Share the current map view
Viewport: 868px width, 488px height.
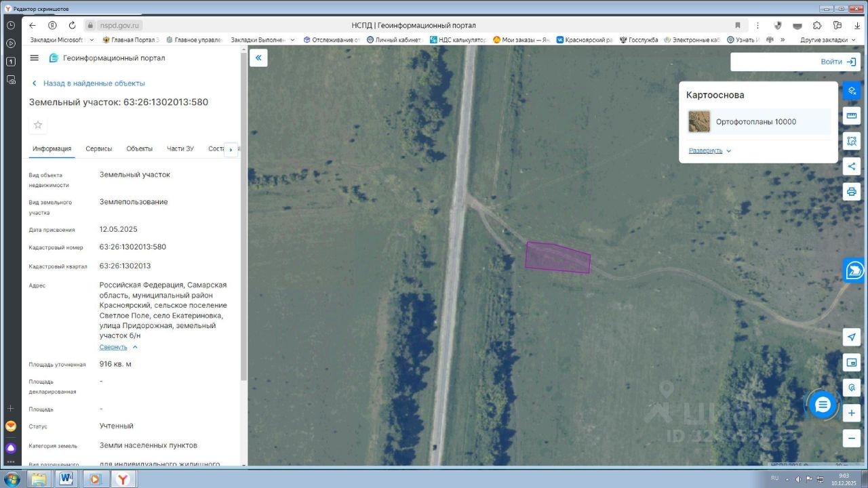(x=852, y=166)
